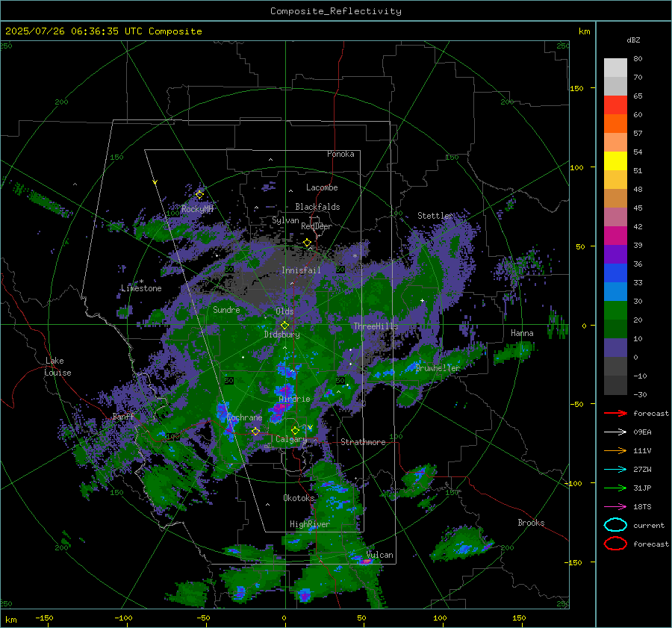The image size is (672, 628).
Task: Pick the magenta swatch in dBZ scale
Action: point(615,236)
